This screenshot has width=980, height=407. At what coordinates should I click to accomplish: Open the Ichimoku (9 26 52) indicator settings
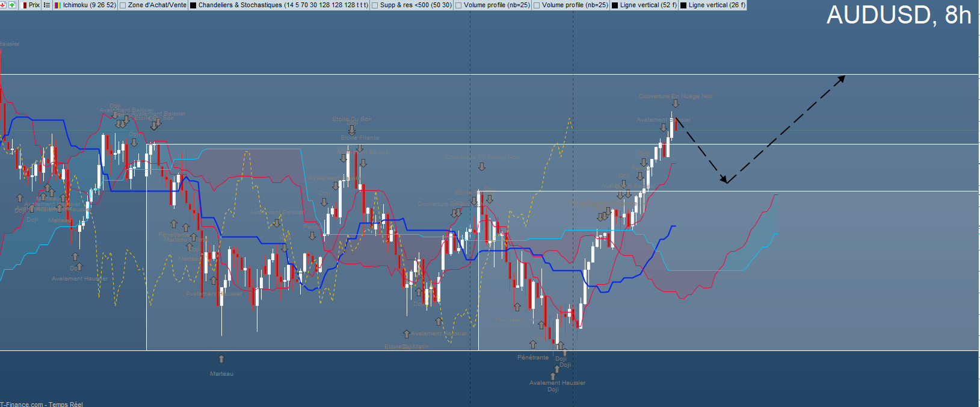(x=89, y=5)
